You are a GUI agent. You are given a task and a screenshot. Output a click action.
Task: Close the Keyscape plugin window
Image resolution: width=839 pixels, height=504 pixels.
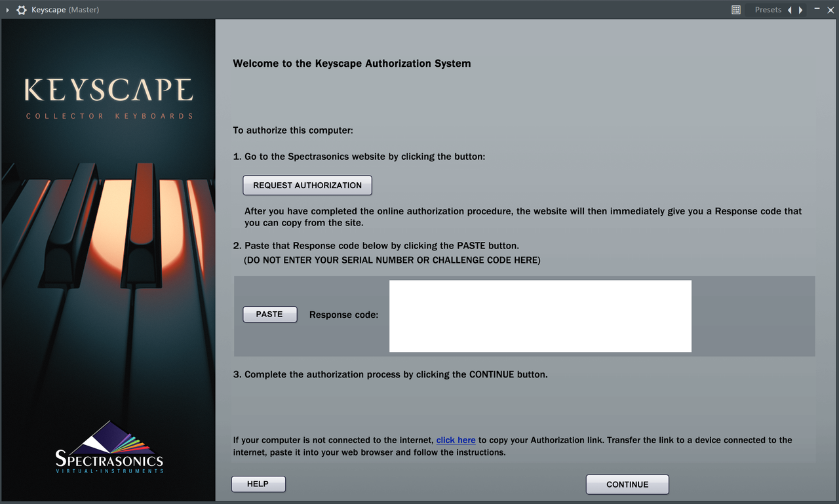[829, 10]
